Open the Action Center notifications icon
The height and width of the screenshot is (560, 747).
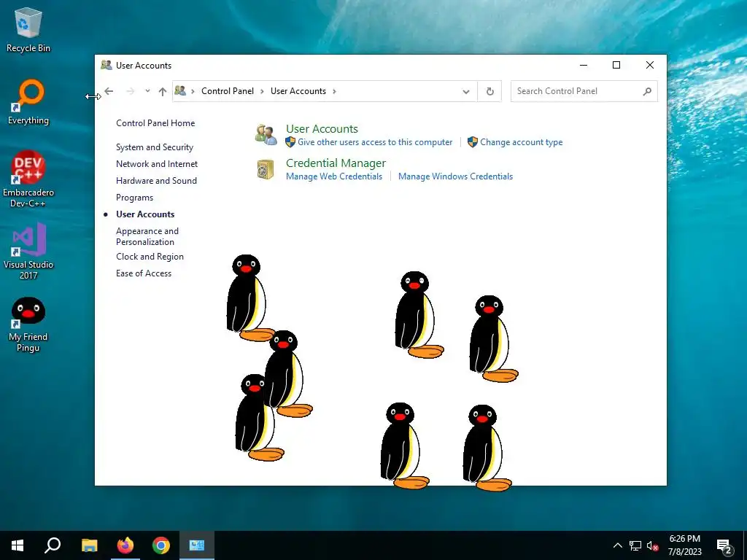[x=724, y=547]
